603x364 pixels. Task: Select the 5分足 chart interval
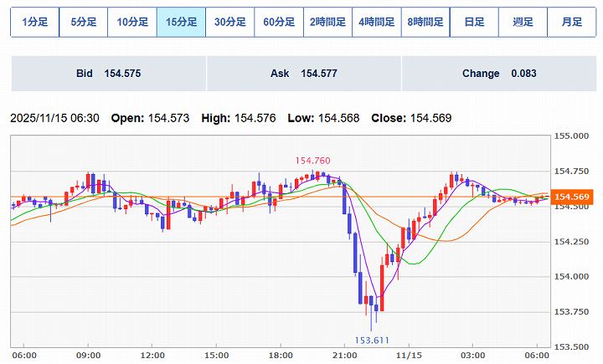click(x=83, y=22)
